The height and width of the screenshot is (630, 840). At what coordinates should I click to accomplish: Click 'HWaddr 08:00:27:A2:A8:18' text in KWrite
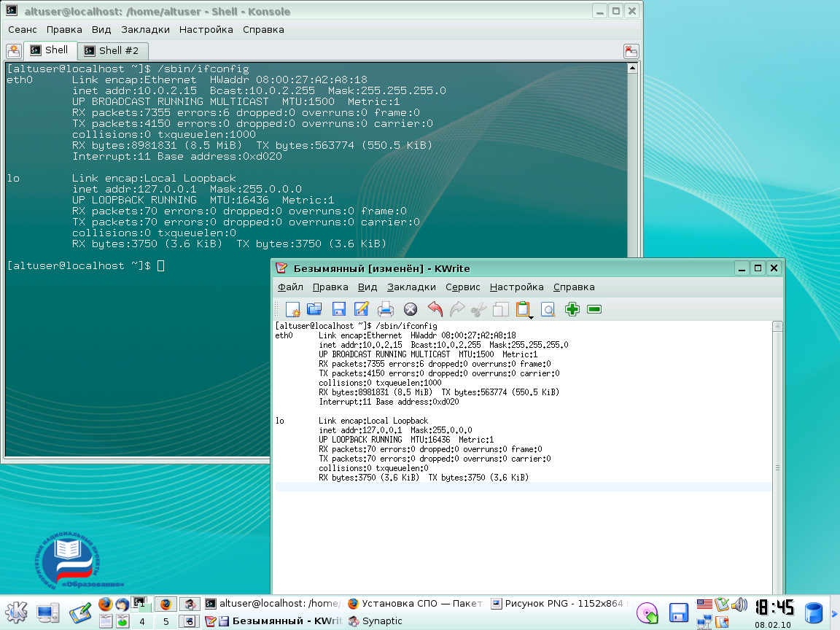(464, 335)
